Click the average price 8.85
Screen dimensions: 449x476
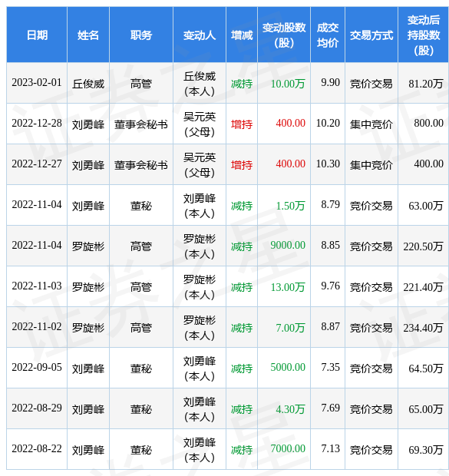coord(330,245)
